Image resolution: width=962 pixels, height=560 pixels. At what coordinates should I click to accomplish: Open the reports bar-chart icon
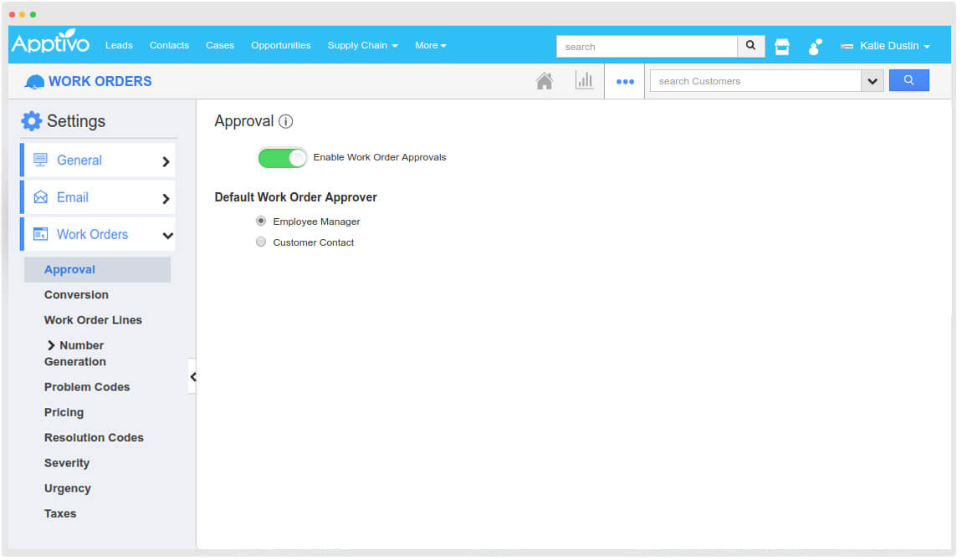pos(585,80)
